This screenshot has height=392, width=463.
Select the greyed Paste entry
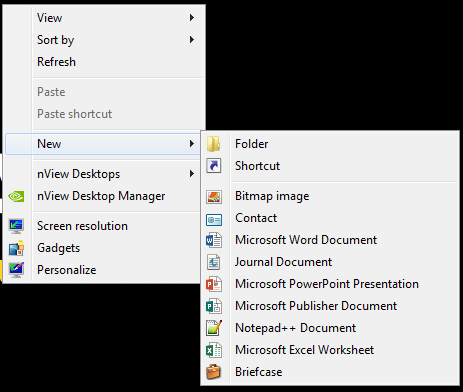tap(104, 92)
